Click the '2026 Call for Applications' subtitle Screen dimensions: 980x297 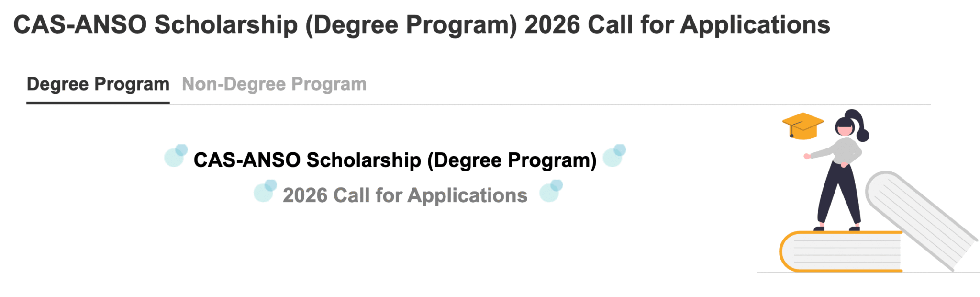click(x=405, y=194)
